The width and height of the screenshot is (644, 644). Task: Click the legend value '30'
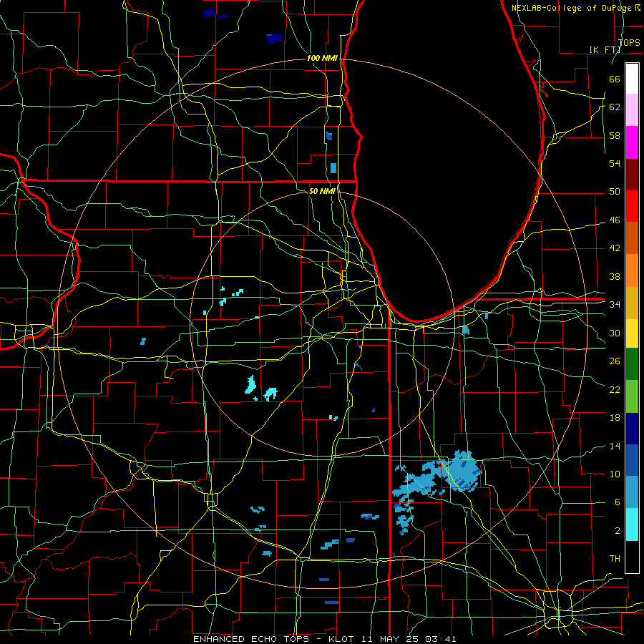pos(615,333)
